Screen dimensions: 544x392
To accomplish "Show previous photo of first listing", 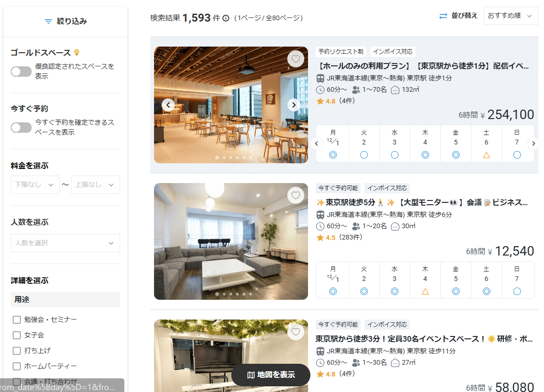I will (x=168, y=105).
